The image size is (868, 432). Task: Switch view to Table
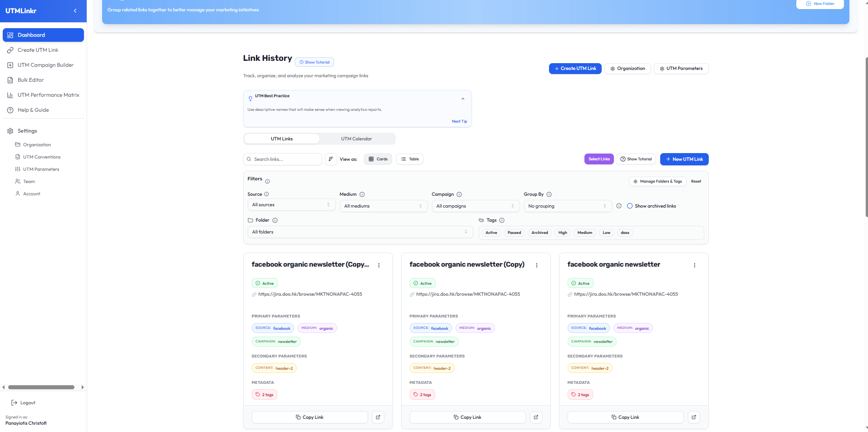tap(410, 159)
